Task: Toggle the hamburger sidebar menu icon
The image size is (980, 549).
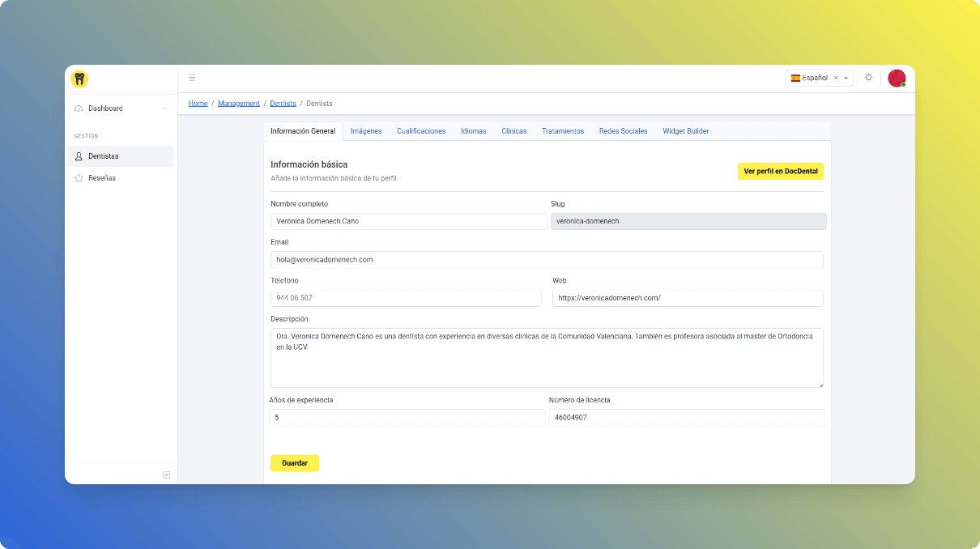Action: [192, 78]
